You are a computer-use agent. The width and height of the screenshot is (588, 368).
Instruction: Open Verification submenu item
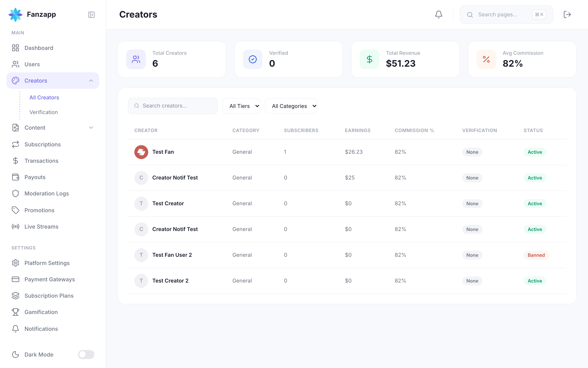coord(44,112)
